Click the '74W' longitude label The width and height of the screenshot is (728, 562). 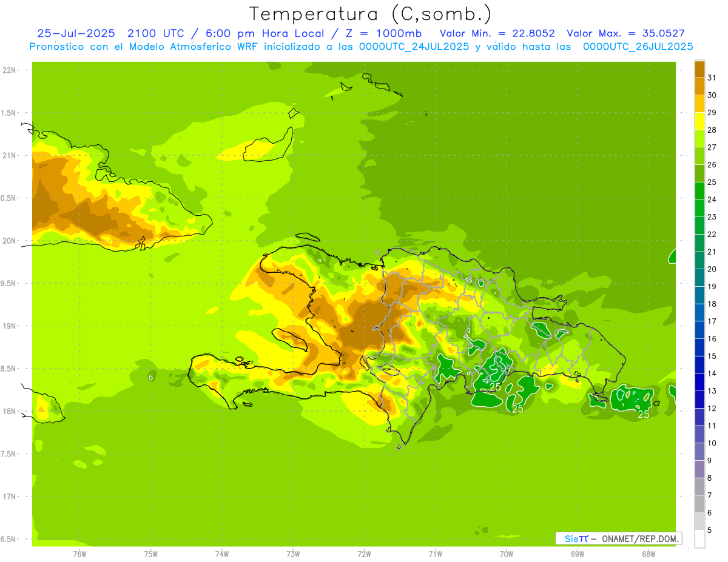click(x=222, y=554)
